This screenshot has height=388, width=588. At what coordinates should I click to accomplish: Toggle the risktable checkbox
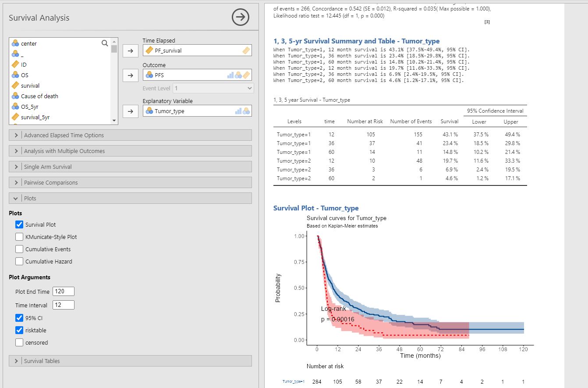click(19, 330)
